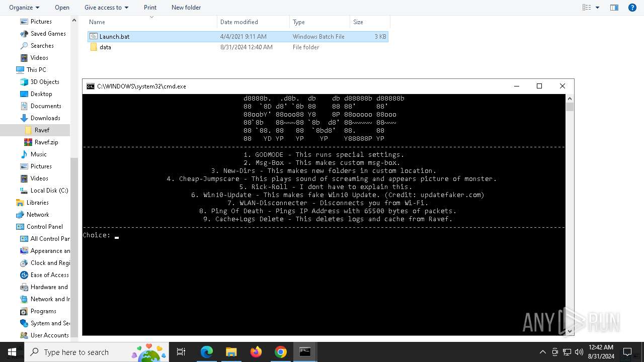The width and height of the screenshot is (644, 362).
Task: Open the volume tray icon
Action: 579,352
